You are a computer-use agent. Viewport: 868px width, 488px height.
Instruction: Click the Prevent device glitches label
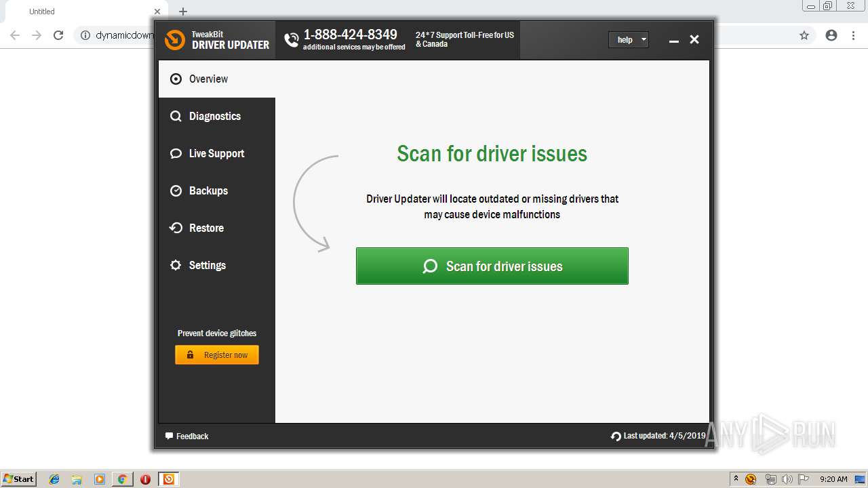tap(217, 333)
